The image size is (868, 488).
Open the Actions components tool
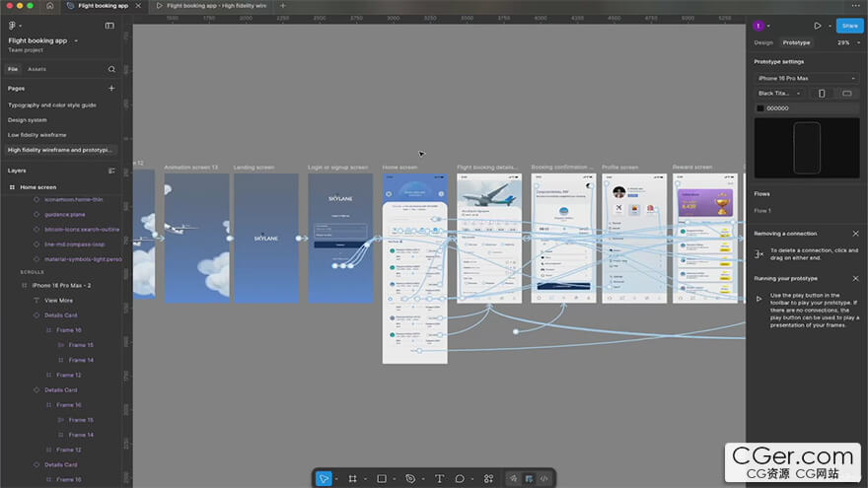click(488, 478)
